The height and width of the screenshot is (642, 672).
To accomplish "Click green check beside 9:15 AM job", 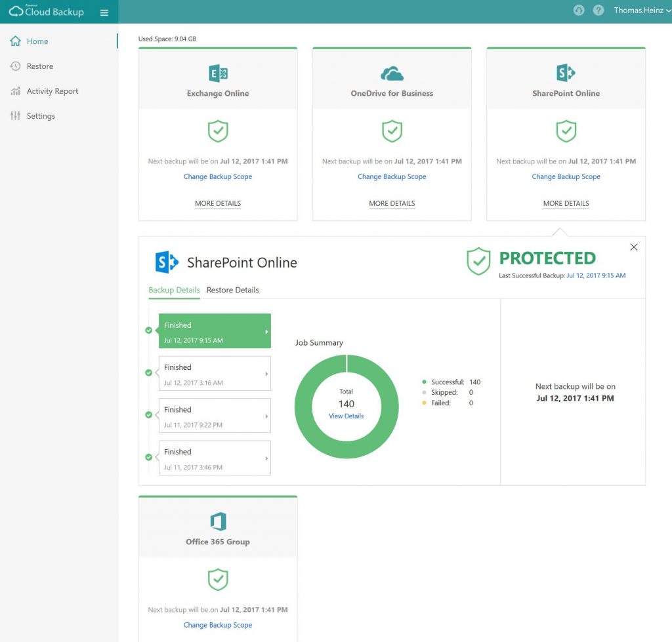I will [149, 331].
